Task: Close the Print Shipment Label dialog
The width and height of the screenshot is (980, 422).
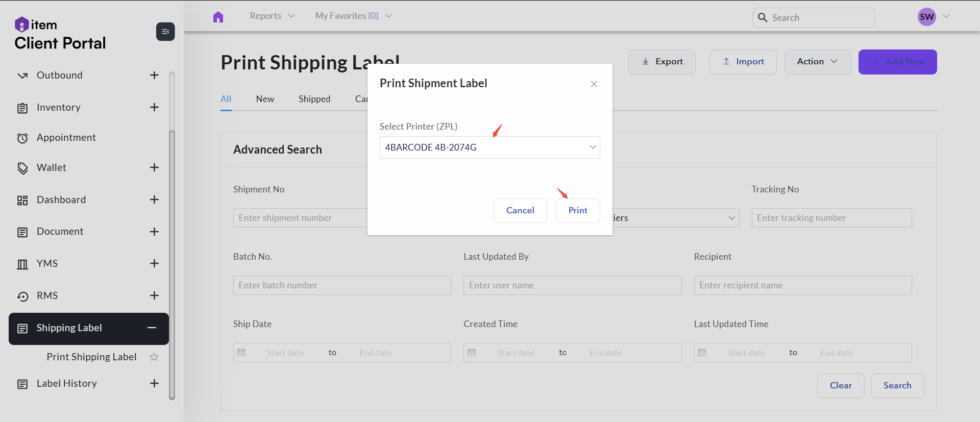Action: click(x=594, y=84)
